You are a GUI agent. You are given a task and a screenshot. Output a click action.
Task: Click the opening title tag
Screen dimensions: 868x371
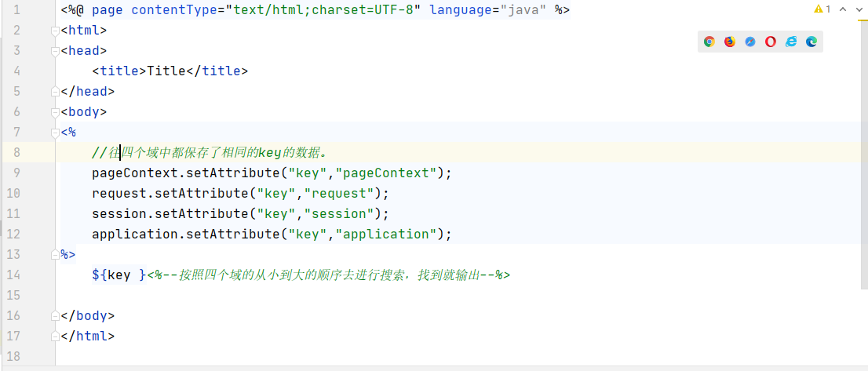119,71
